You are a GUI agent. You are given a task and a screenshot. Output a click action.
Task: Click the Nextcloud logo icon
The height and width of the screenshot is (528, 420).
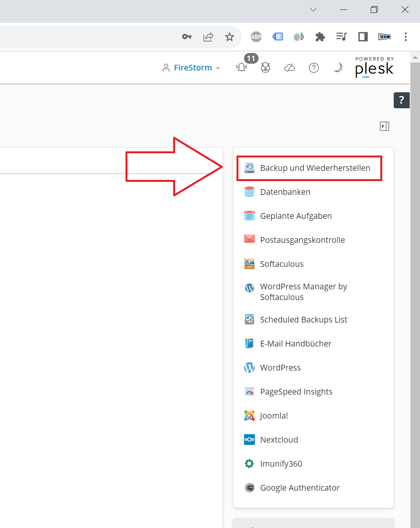point(249,440)
